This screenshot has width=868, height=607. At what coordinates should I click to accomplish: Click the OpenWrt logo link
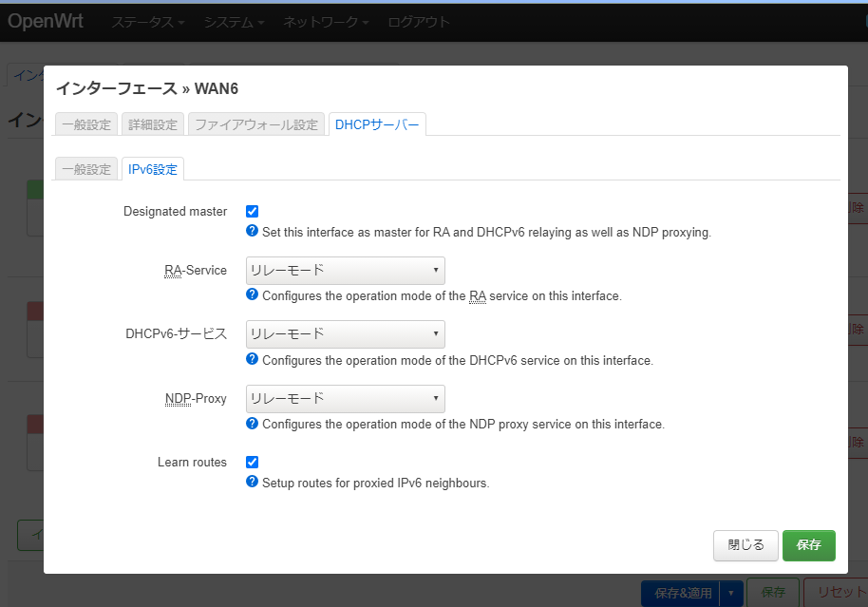pos(46,21)
